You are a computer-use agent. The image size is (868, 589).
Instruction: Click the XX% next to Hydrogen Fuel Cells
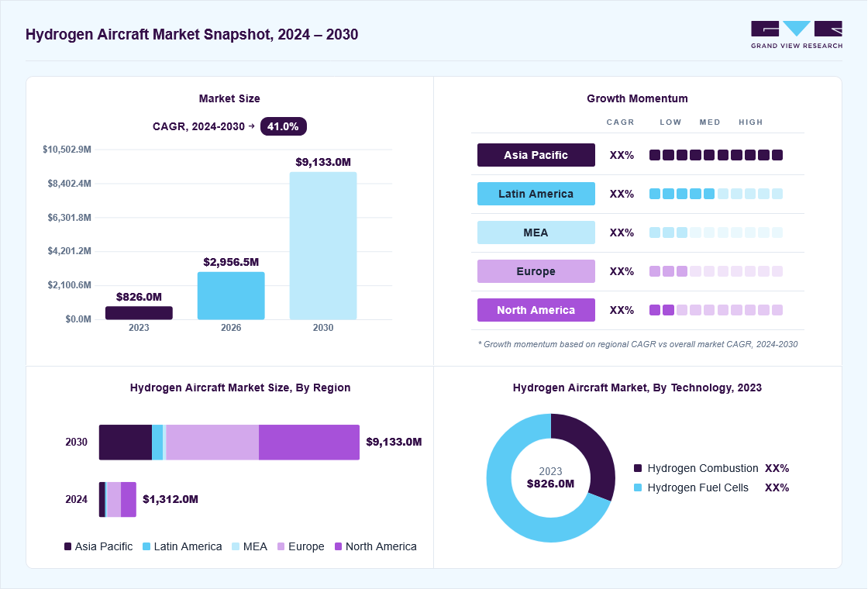777,487
